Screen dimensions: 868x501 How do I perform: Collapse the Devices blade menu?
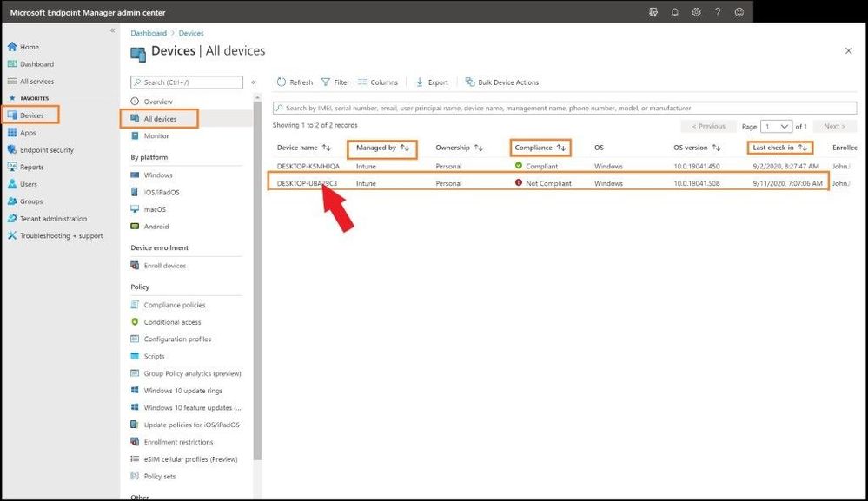click(254, 82)
